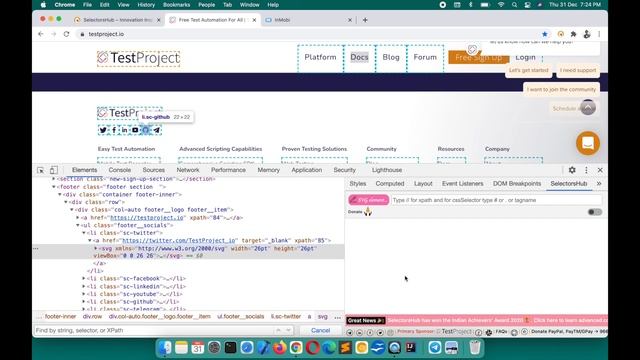640x360 pixels.
Task: Click the Telegram icon in the page footer
Action: tap(157, 130)
